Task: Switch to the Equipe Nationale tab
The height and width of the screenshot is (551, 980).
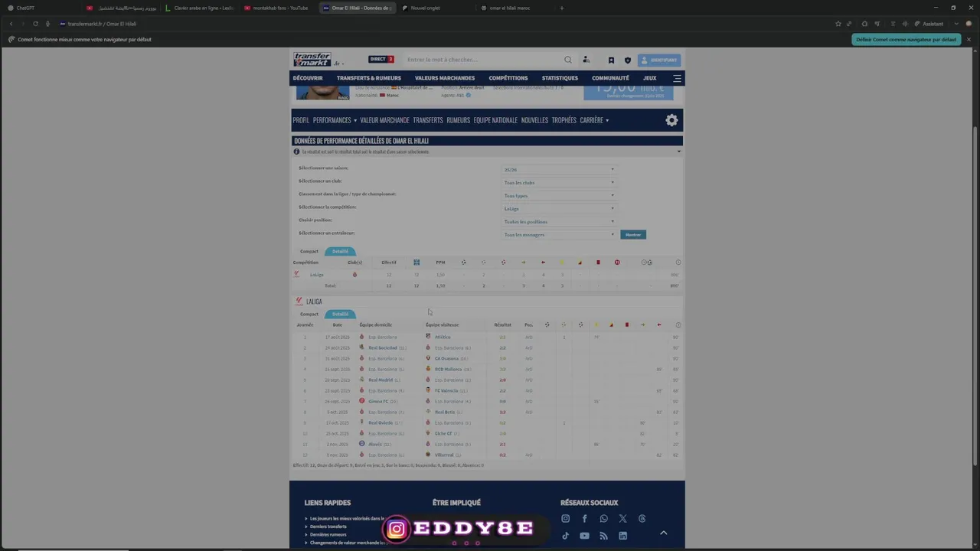Action: pos(495,120)
